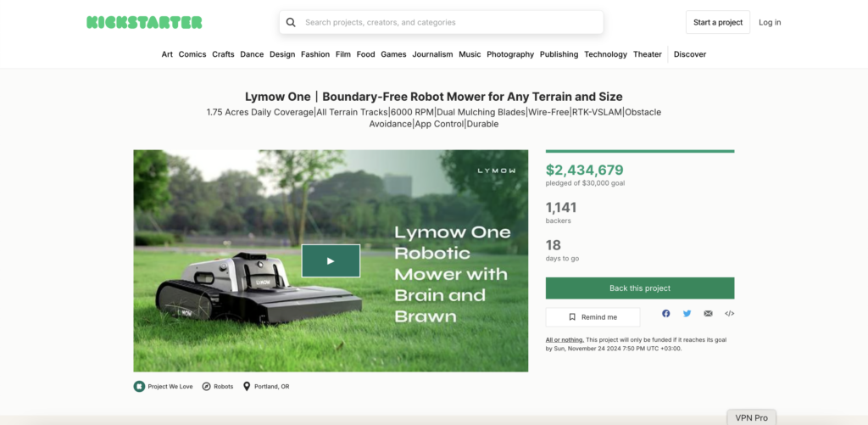This screenshot has width=868, height=425.
Task: Open the Fashion category
Action: point(315,54)
